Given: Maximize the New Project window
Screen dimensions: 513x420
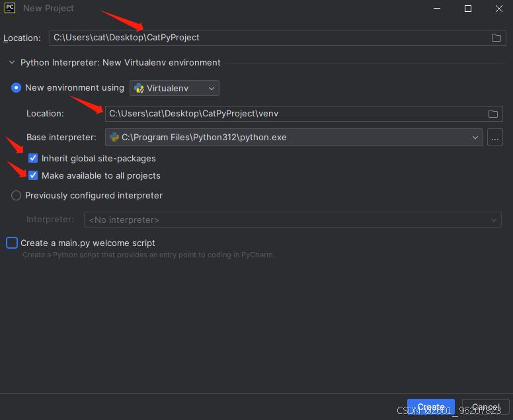Looking at the screenshot, I should tap(468, 8).
